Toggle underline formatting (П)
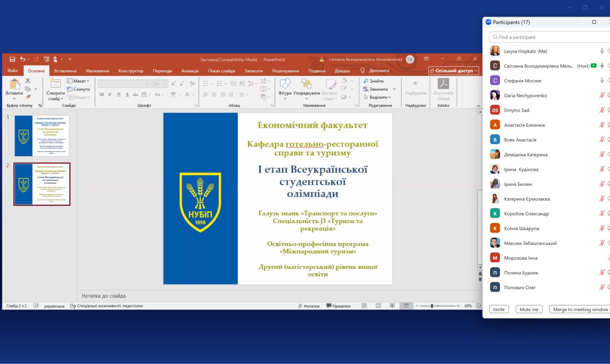The height and width of the screenshot is (364, 610). (x=119, y=95)
